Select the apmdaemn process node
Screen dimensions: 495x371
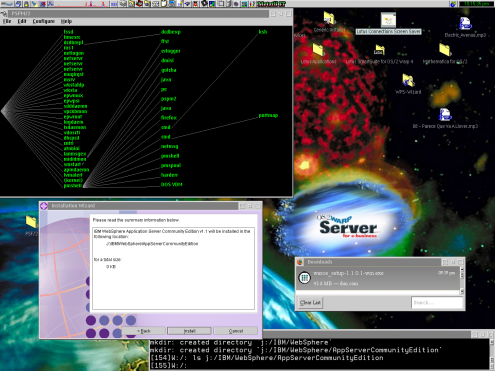tap(76, 170)
